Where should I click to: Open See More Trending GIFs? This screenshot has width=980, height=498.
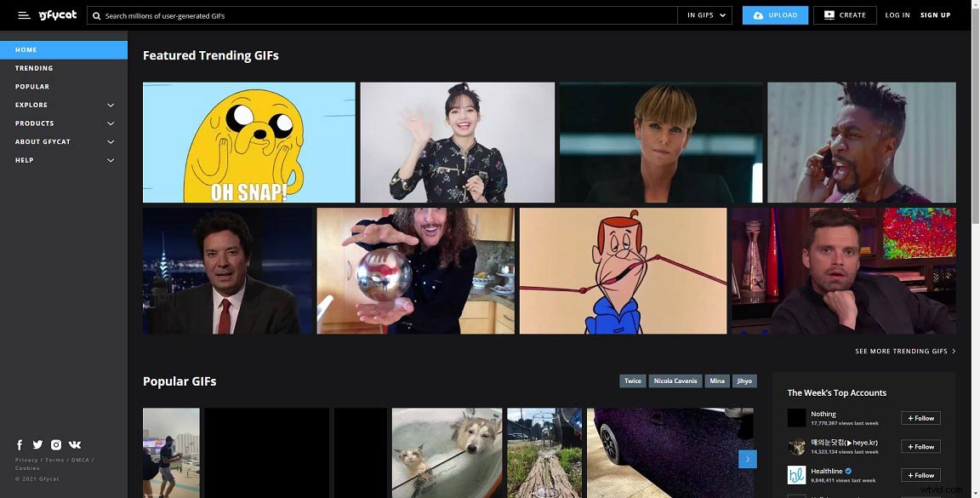click(901, 350)
